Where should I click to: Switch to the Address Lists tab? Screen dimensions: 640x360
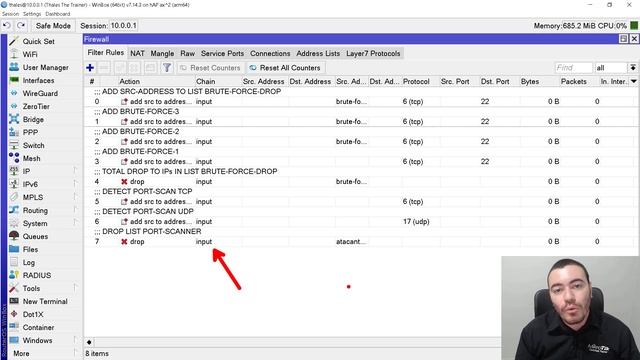click(x=318, y=53)
